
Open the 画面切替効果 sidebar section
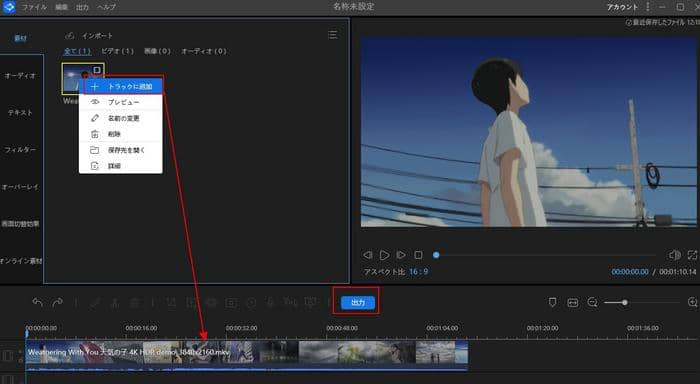(21, 224)
